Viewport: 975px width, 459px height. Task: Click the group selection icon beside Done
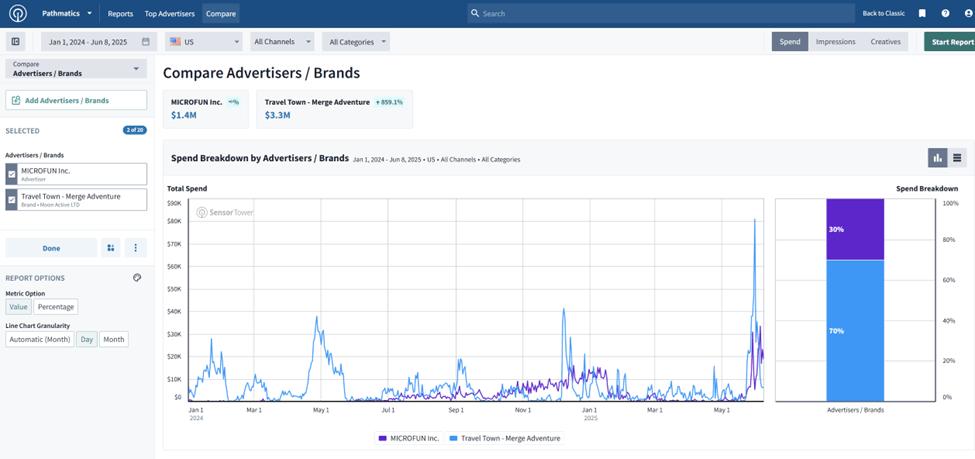111,248
